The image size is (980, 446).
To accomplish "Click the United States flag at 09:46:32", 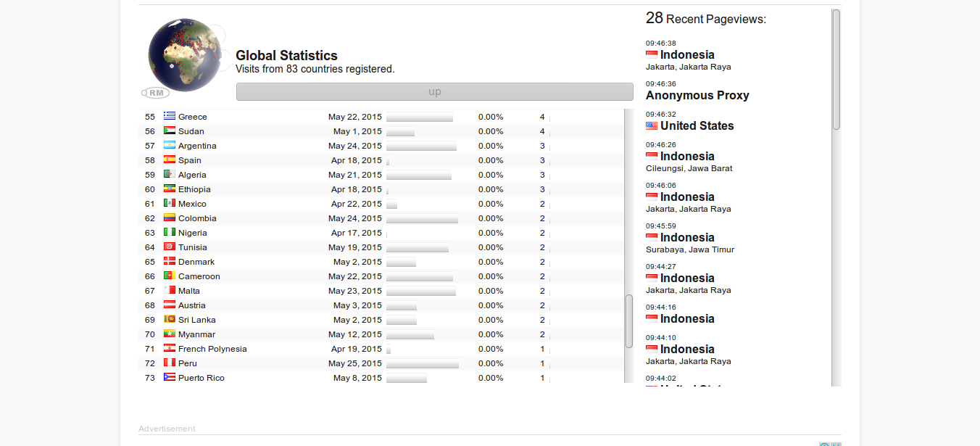I will pos(652,125).
